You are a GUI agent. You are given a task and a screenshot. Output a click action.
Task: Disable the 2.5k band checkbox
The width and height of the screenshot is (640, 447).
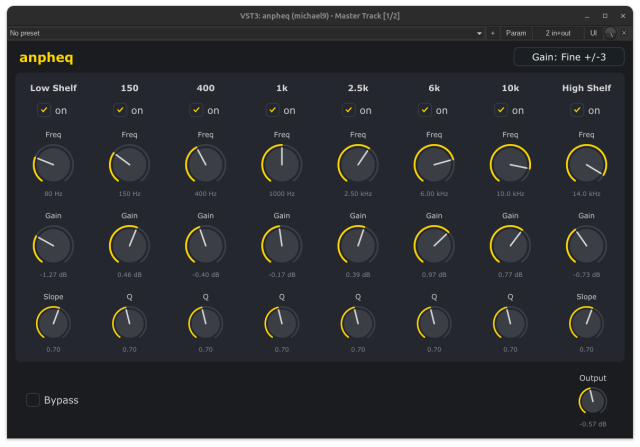click(349, 110)
